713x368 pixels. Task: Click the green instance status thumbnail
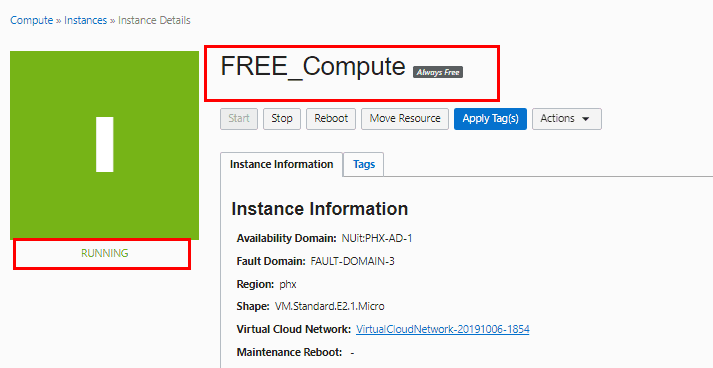[105, 145]
